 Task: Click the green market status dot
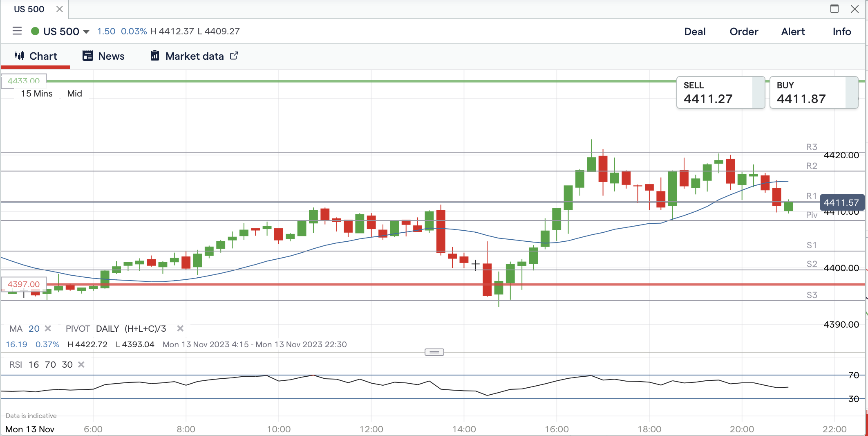(35, 31)
